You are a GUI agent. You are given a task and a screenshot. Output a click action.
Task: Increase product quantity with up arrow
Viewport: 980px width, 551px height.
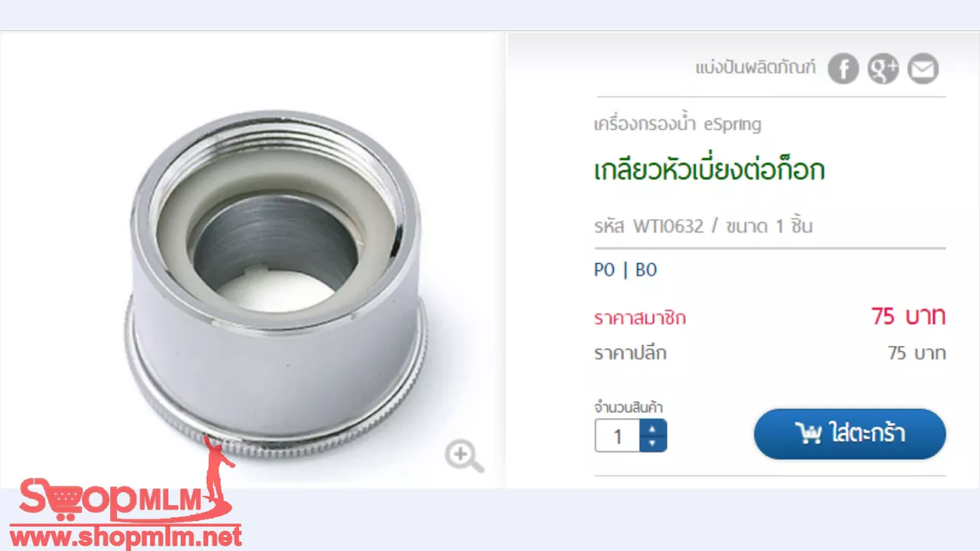652,429
